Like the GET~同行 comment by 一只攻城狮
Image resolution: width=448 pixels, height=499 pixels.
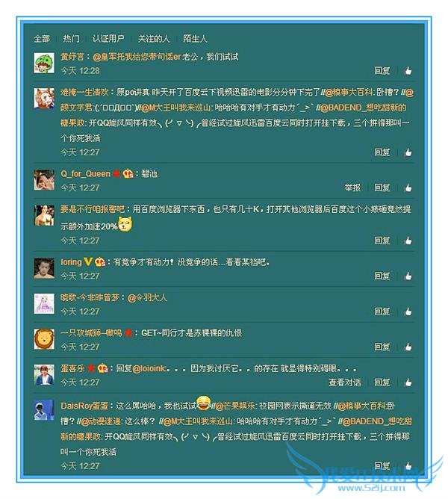(408, 347)
